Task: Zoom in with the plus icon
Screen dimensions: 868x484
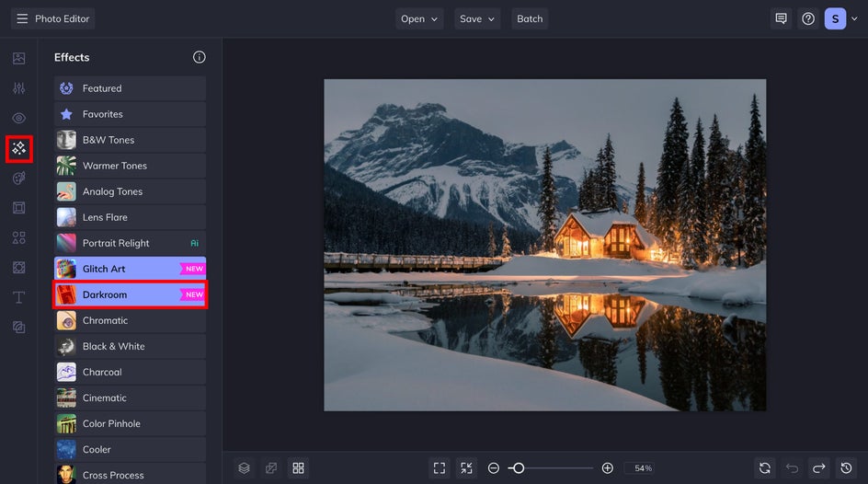Action: coord(607,468)
